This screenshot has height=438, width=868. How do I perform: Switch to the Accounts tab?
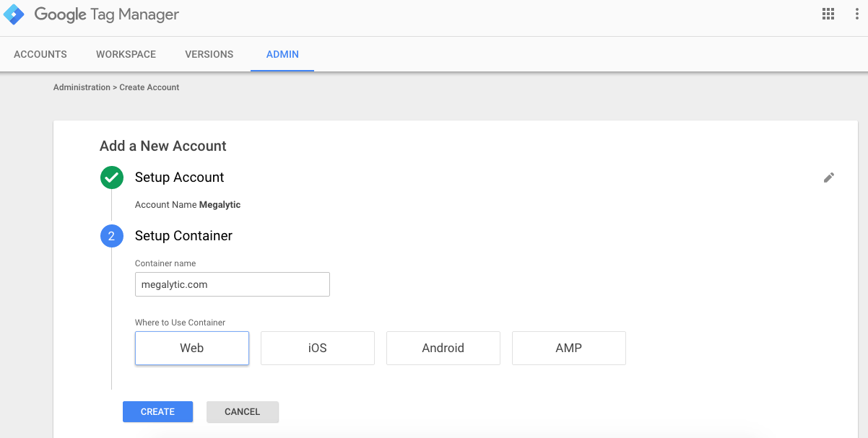[40, 54]
